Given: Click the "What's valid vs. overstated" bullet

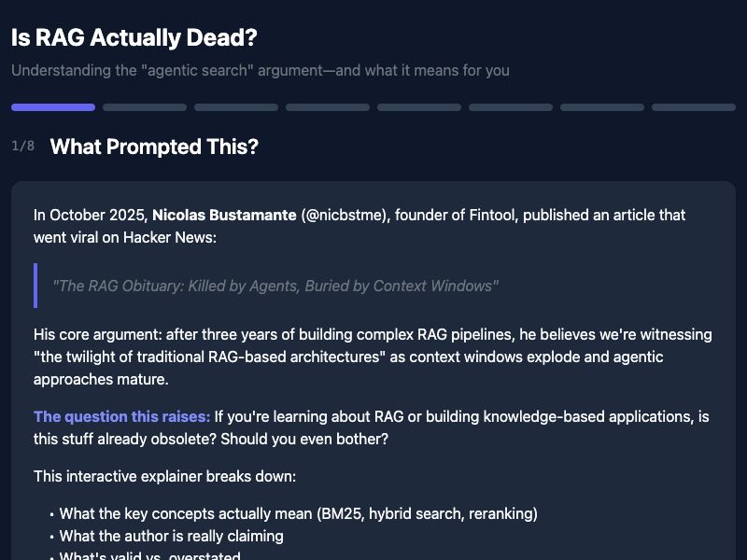Looking at the screenshot, I should point(145,555).
